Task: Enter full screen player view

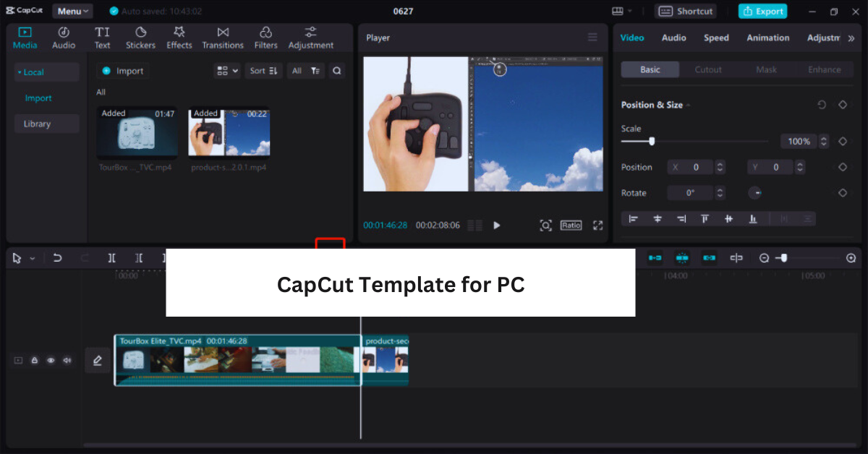Action: pyautogui.click(x=597, y=226)
